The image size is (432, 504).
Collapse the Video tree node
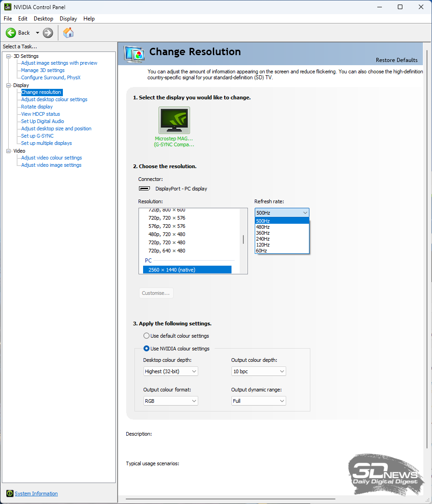point(8,151)
